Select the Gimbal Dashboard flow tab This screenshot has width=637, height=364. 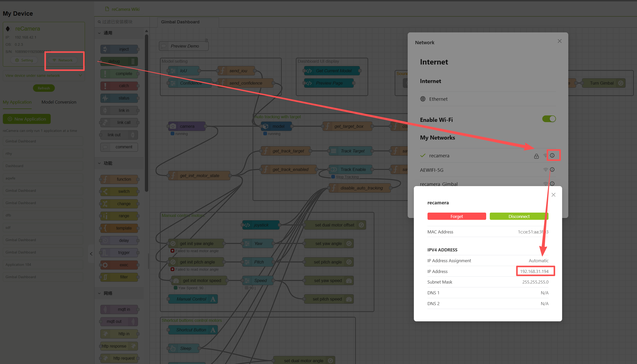[x=180, y=22]
